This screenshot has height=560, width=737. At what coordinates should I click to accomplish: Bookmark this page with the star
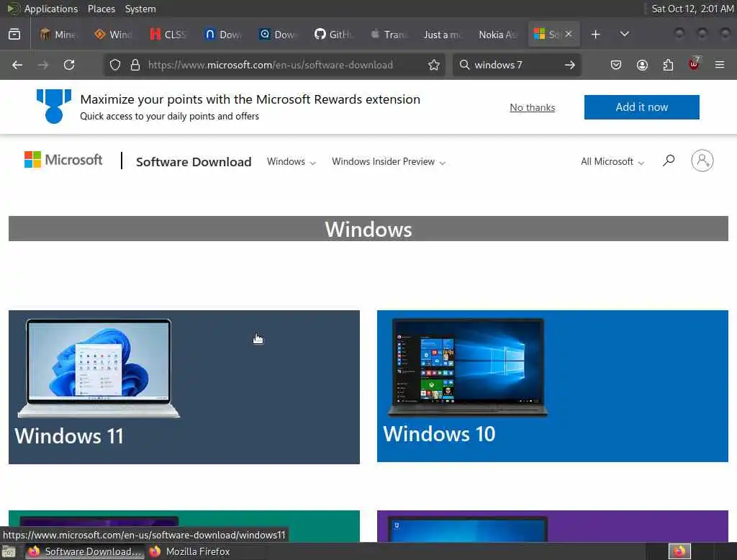pyautogui.click(x=434, y=65)
